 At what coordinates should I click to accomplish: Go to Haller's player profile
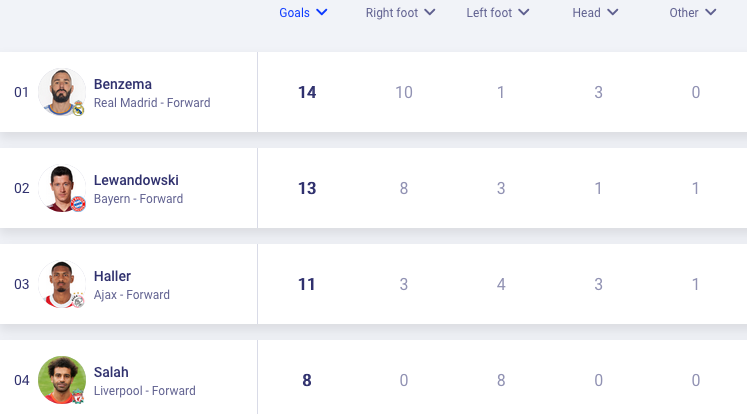coord(112,276)
